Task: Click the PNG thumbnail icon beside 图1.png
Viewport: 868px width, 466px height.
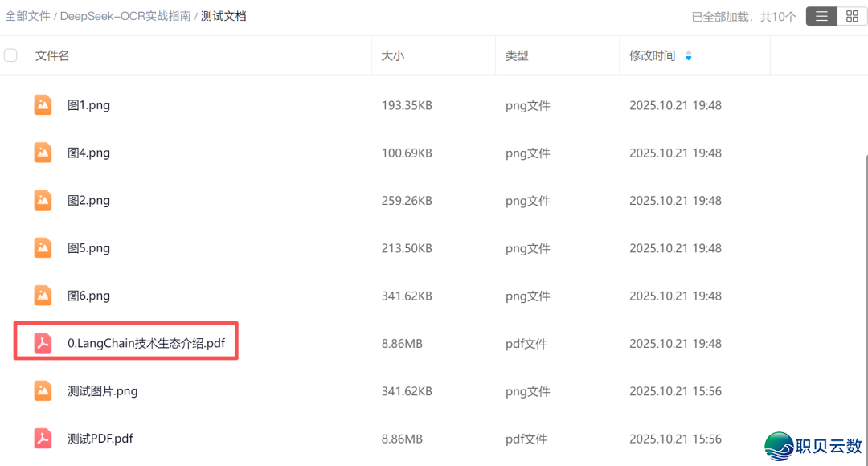Action: 43,104
